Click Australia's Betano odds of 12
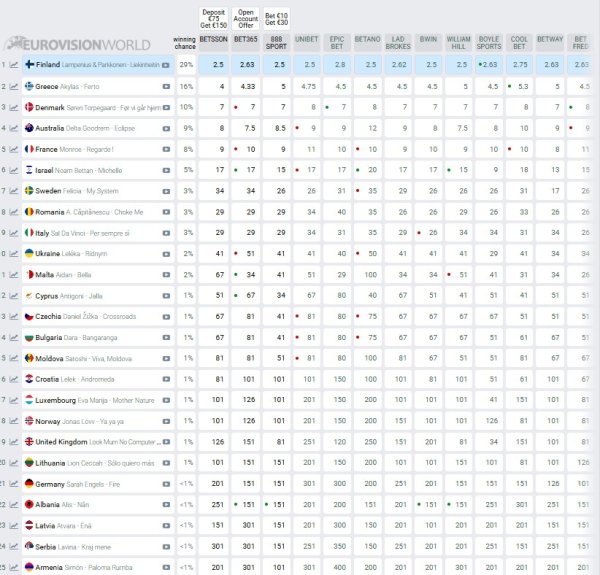The height and width of the screenshot is (575, 600). [367, 128]
